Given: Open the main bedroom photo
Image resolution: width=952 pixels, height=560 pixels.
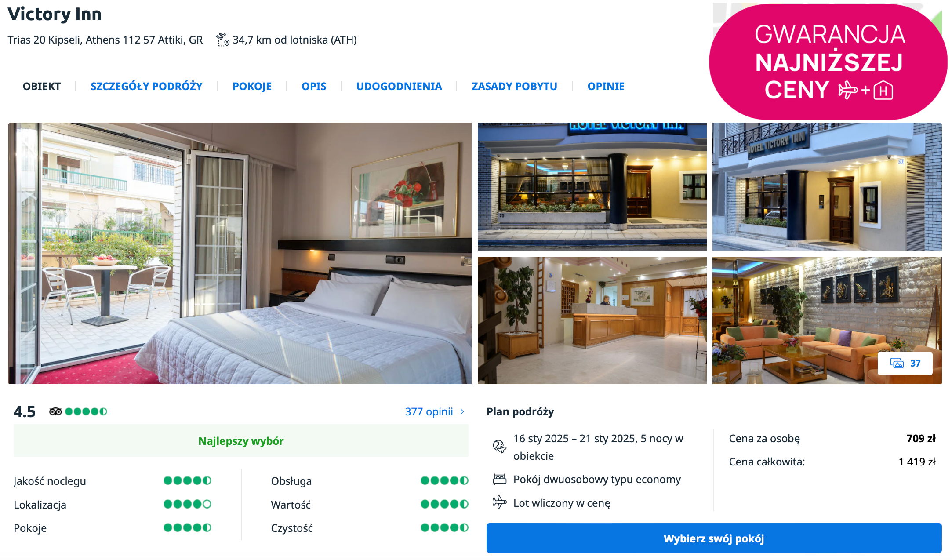Looking at the screenshot, I should coord(240,253).
